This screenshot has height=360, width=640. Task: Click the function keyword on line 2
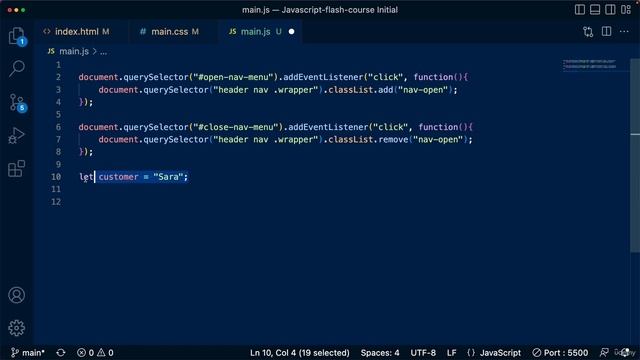coord(433,77)
